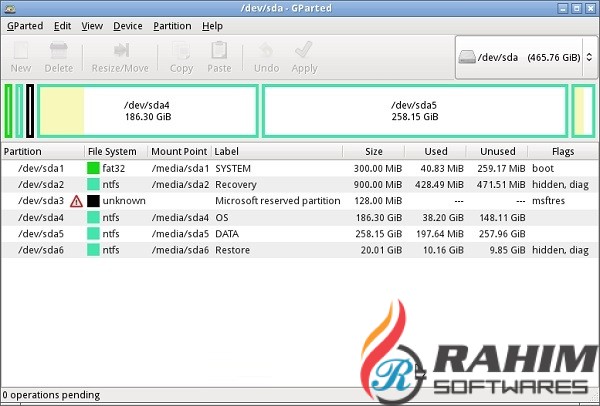
Task: Open the Help menu
Action: tap(212, 26)
